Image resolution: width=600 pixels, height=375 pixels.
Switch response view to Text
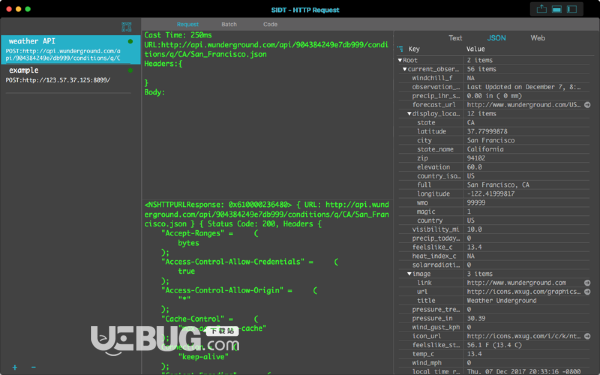tap(455, 38)
